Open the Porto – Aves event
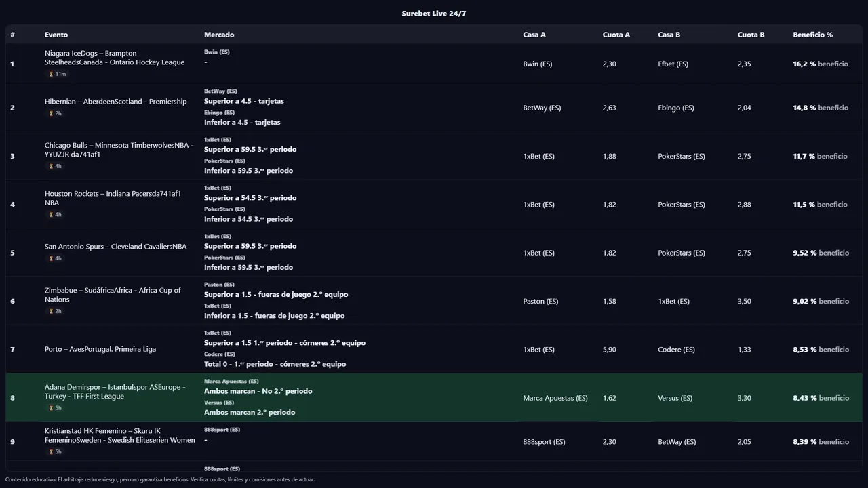 click(100, 350)
